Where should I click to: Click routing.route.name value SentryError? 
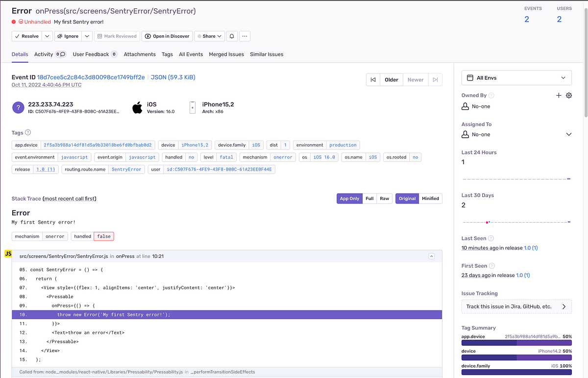pyautogui.click(x=126, y=170)
